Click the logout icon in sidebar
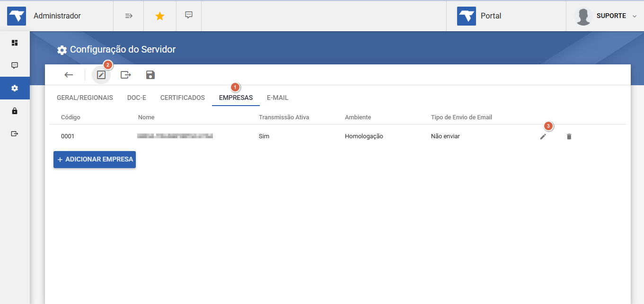This screenshot has height=304, width=644. click(15, 134)
